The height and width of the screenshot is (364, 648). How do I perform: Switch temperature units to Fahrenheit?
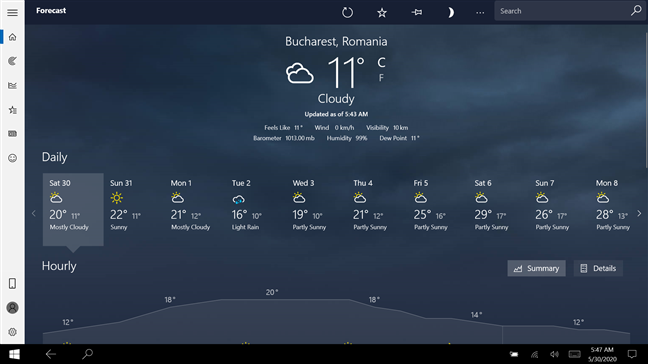381,78
